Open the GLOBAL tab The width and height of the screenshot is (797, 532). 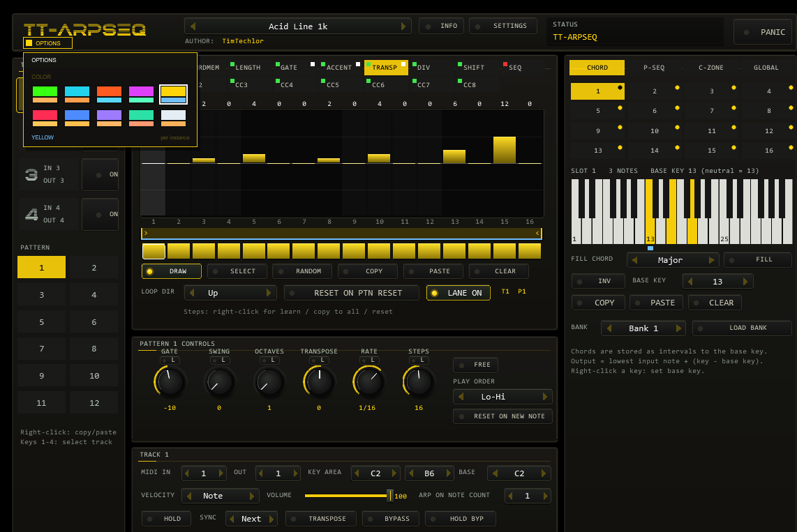pyautogui.click(x=766, y=68)
